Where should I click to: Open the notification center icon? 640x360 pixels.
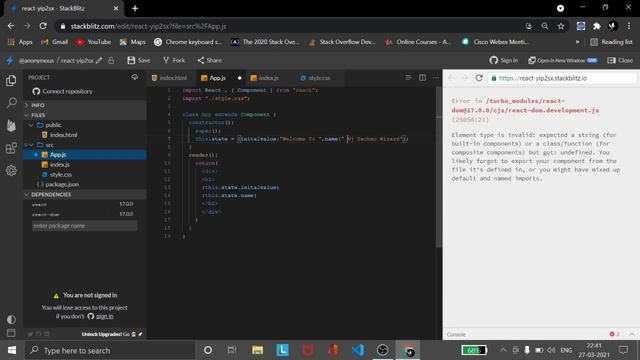624,350
